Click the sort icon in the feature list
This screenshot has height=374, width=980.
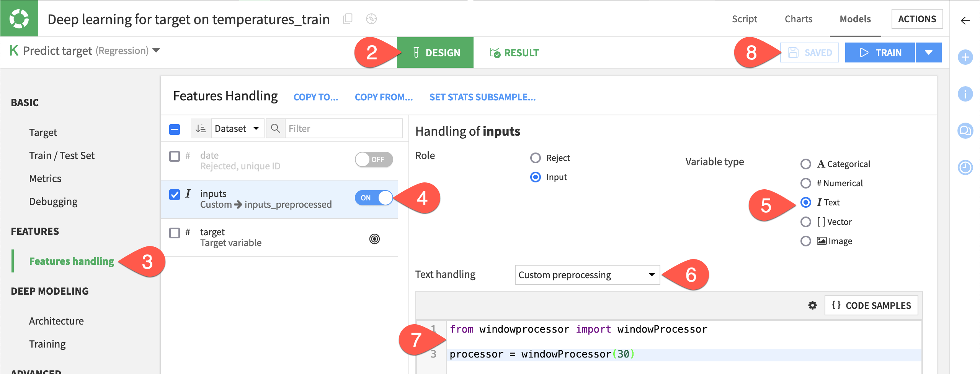pos(199,128)
